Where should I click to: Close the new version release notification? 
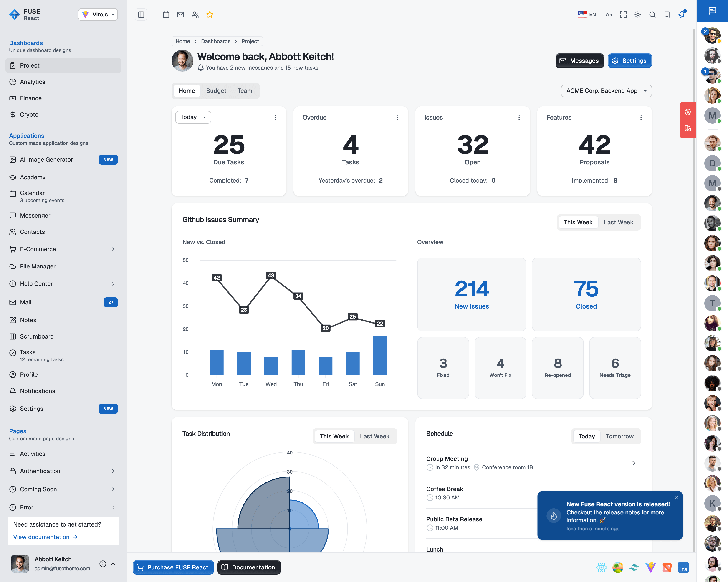click(676, 497)
